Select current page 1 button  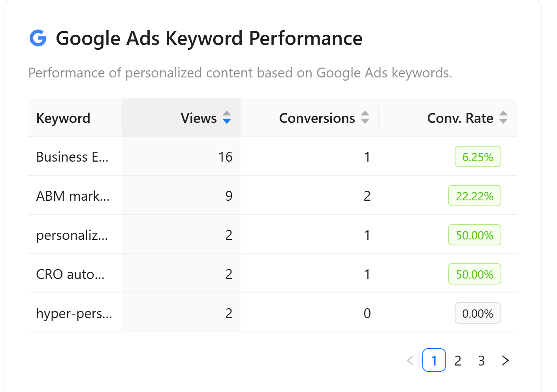point(434,360)
